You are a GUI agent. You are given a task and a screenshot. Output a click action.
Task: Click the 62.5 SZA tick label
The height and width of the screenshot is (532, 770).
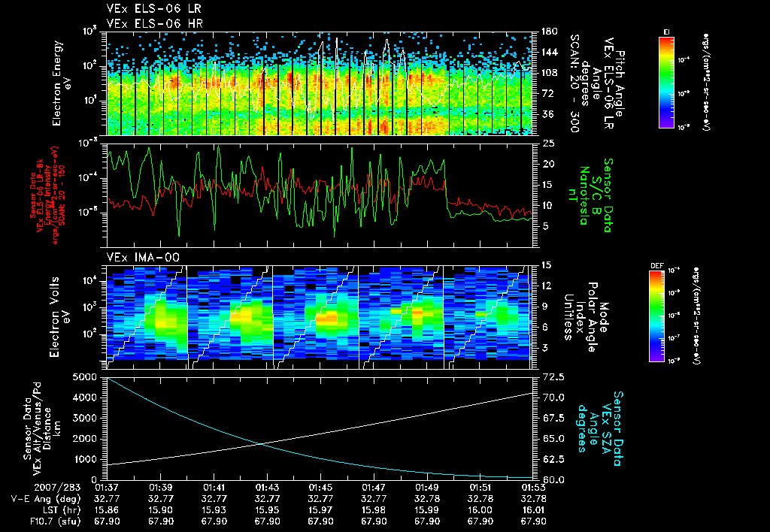click(553, 459)
